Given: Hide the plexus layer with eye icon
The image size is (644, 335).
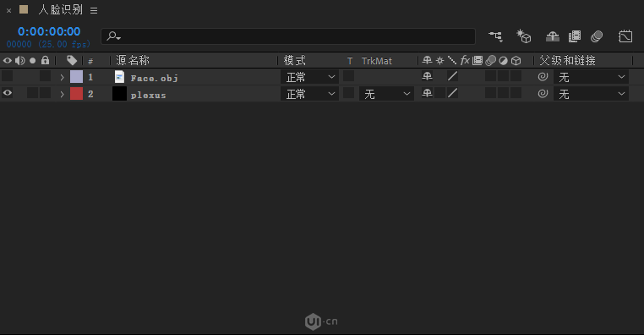Looking at the screenshot, I should tap(8, 93).
